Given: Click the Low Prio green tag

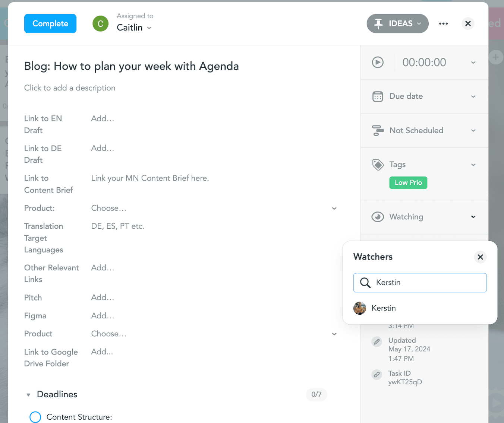Looking at the screenshot, I should pos(408,183).
